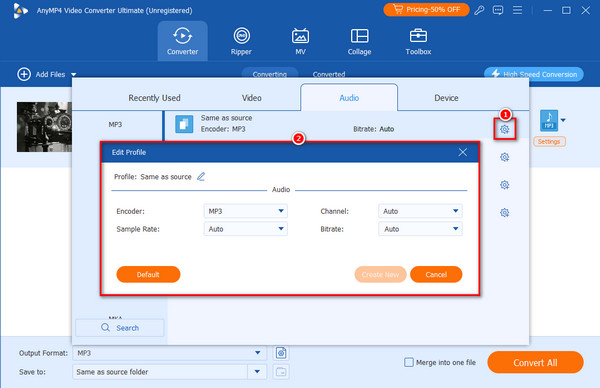Select the Device format tab
Screen dimensions: 600x388
446,98
